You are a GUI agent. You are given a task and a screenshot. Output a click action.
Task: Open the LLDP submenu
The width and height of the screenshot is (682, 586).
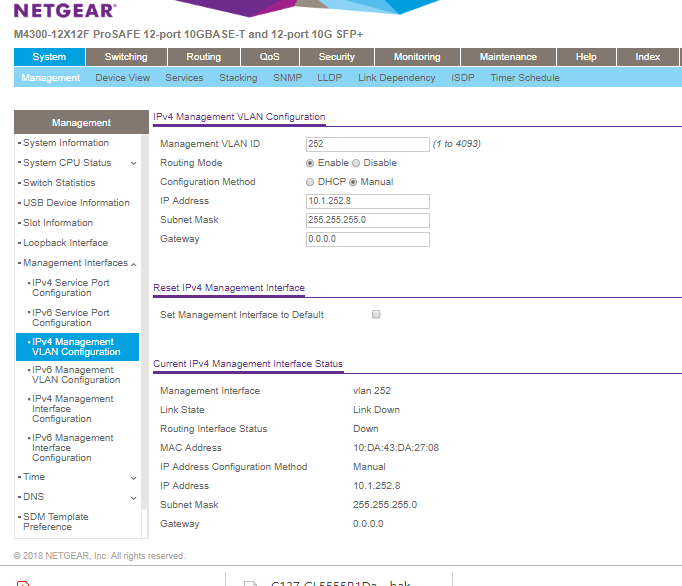(x=329, y=78)
